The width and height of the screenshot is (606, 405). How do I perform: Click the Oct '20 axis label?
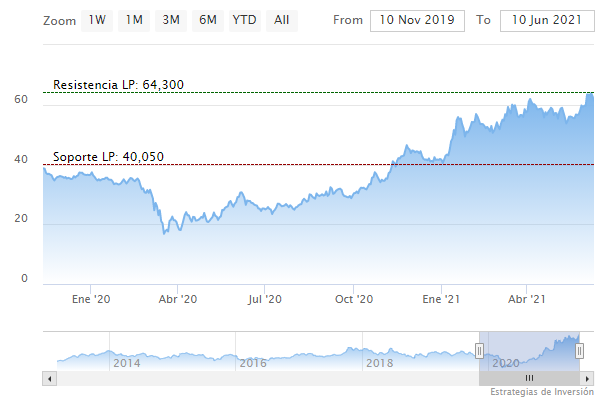pos(354,298)
